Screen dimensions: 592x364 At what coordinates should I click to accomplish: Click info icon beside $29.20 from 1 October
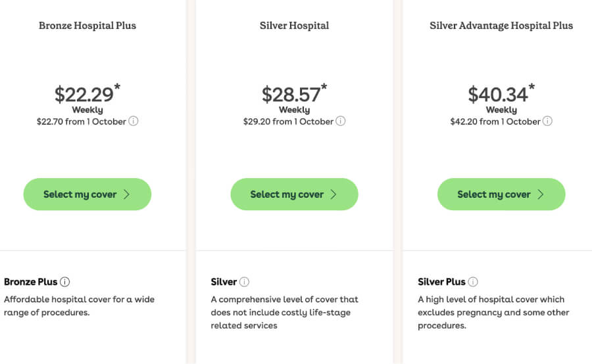(x=341, y=121)
